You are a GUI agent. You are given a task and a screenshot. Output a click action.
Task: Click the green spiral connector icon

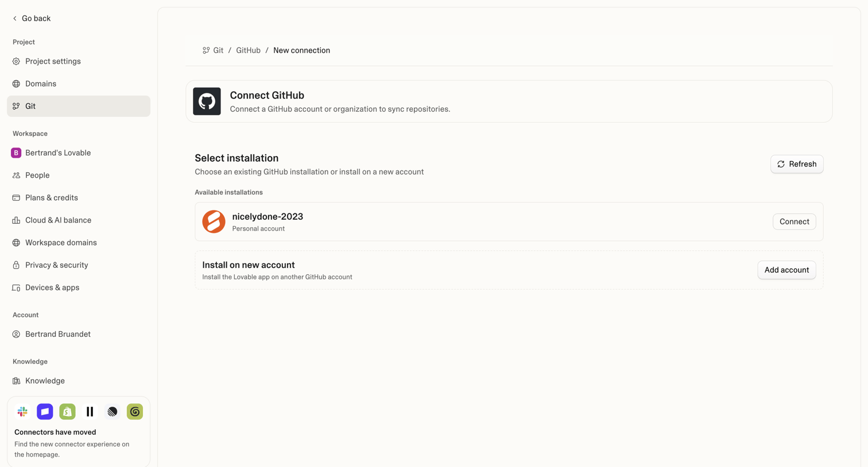click(135, 411)
